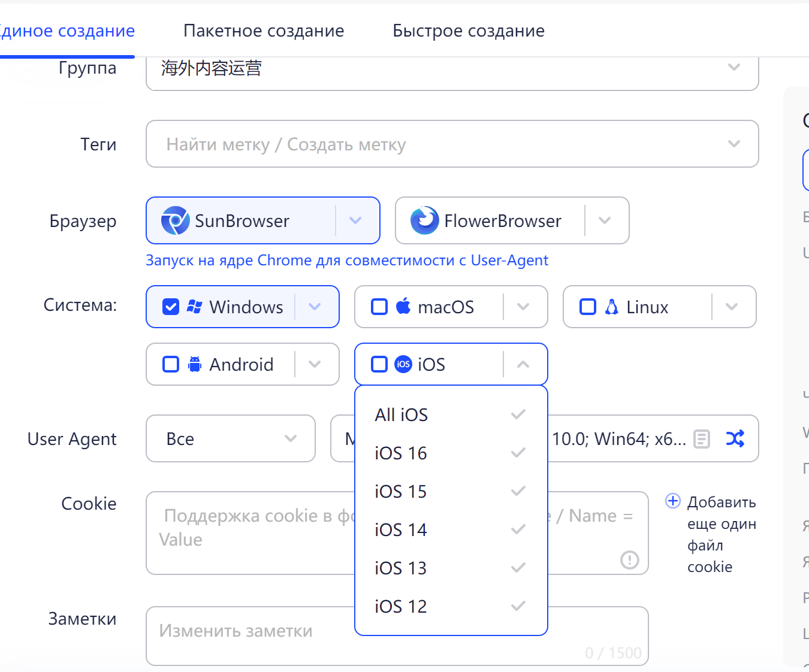Switch to Быстрое создание tab
809x672 pixels.
pos(469,31)
